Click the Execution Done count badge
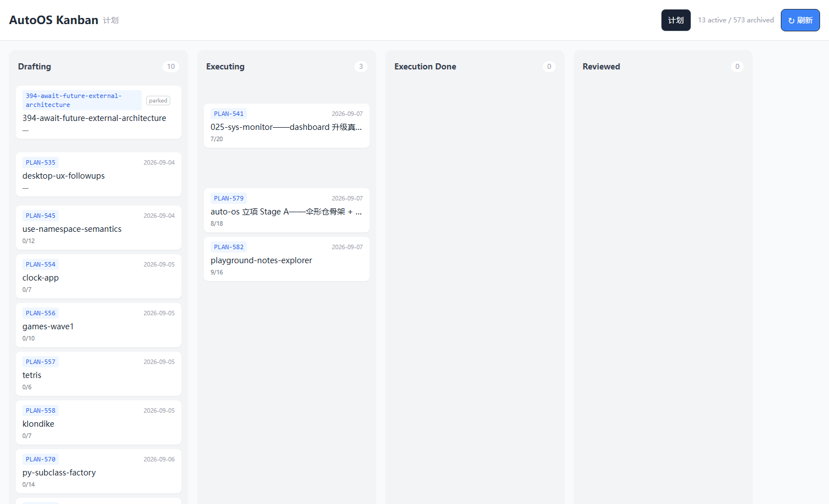The height and width of the screenshot is (504, 829). [x=549, y=67]
